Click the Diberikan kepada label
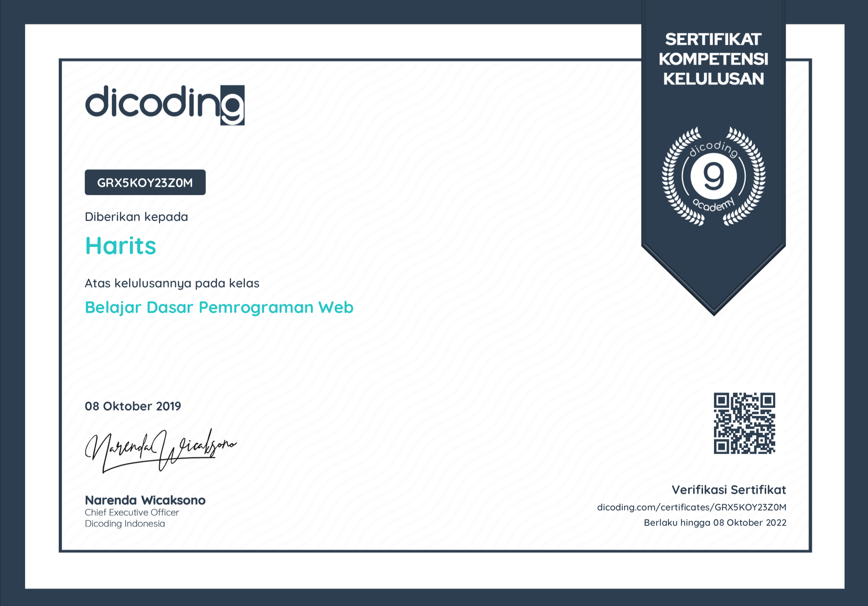The width and height of the screenshot is (868, 606). [136, 217]
